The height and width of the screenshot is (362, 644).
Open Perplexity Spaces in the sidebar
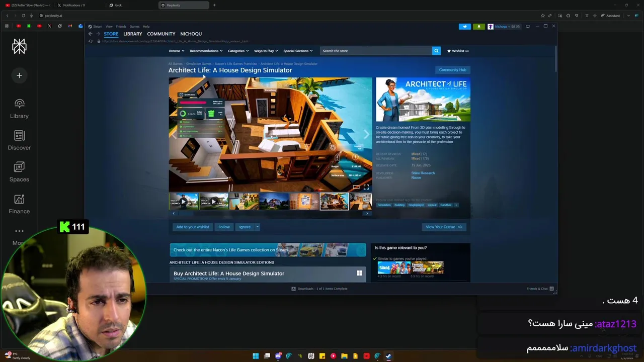[x=19, y=172]
